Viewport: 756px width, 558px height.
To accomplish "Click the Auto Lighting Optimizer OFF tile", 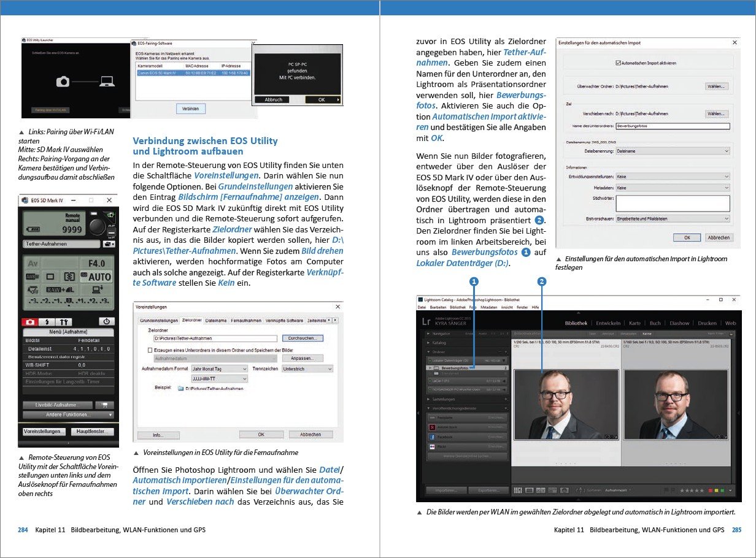I will point(32,289).
